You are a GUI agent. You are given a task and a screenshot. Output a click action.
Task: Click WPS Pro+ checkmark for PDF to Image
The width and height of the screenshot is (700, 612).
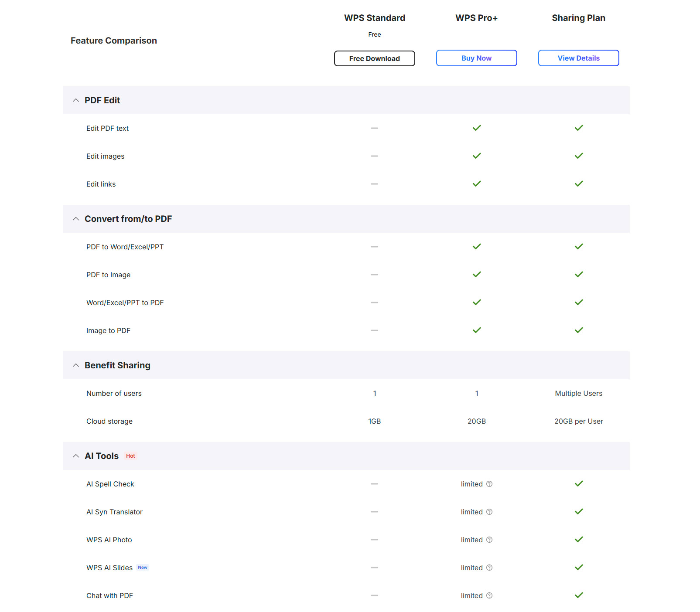pos(477,274)
